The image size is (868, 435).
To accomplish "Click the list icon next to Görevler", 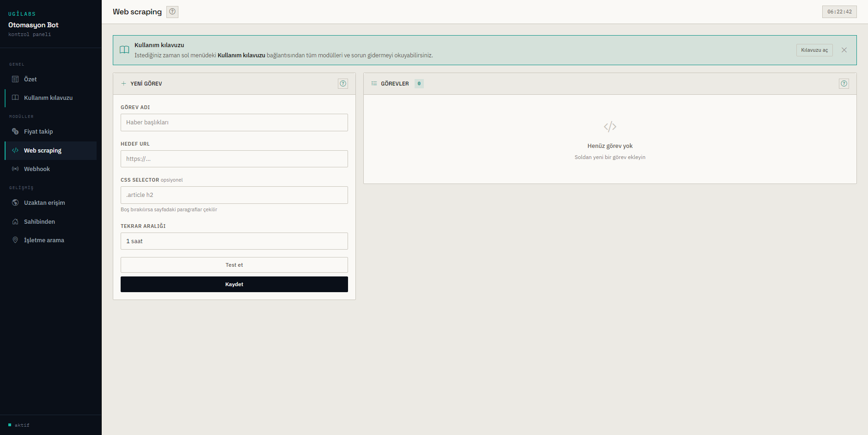I will (374, 84).
